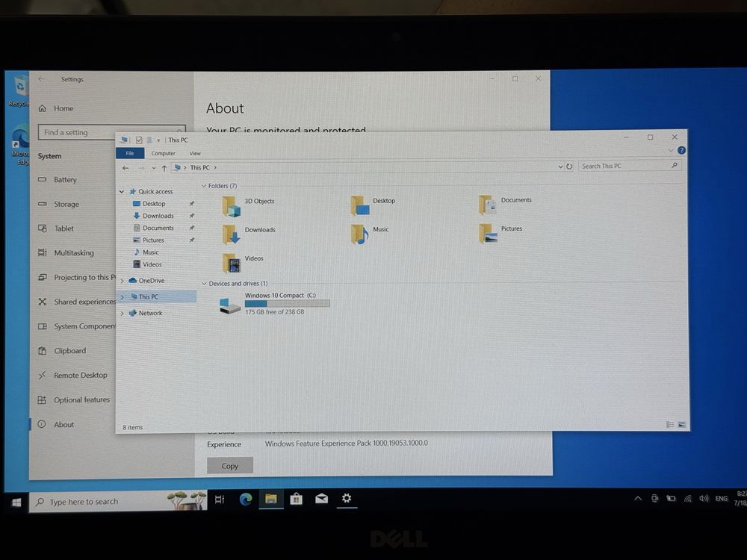The image size is (747, 560).
Task: Launch Microsoft Edge from the taskbar
Action: (x=245, y=499)
